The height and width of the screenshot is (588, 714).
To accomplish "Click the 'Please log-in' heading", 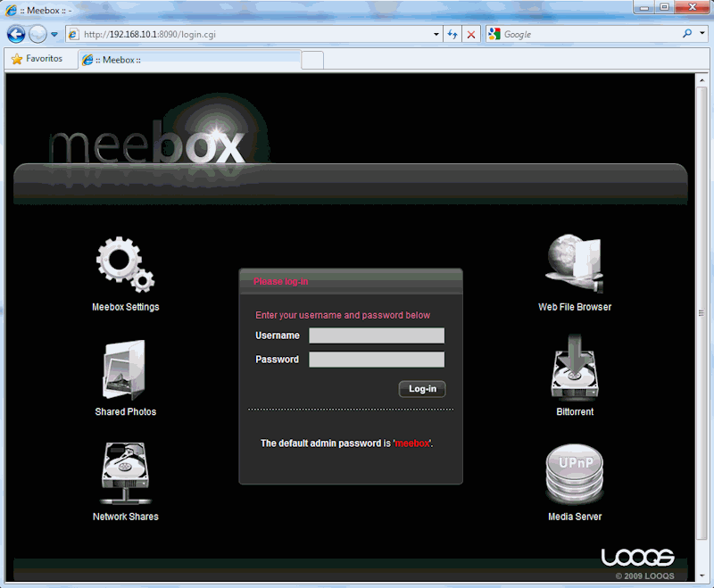I will point(280,282).
